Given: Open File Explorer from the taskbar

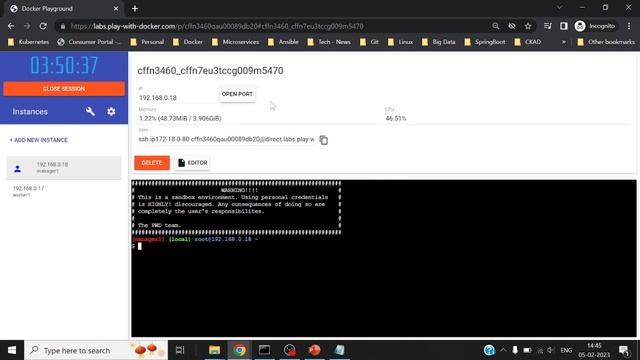Looking at the screenshot, I should coord(214,350).
